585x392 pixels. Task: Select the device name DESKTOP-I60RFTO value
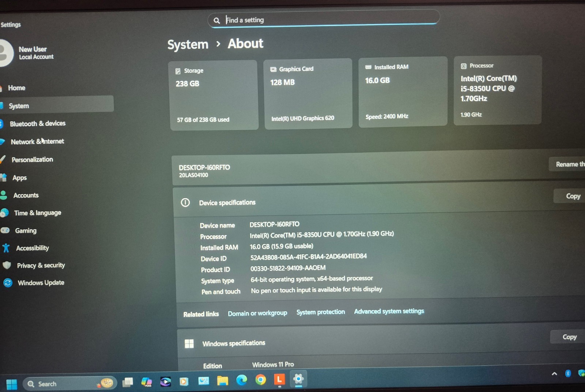click(x=274, y=224)
